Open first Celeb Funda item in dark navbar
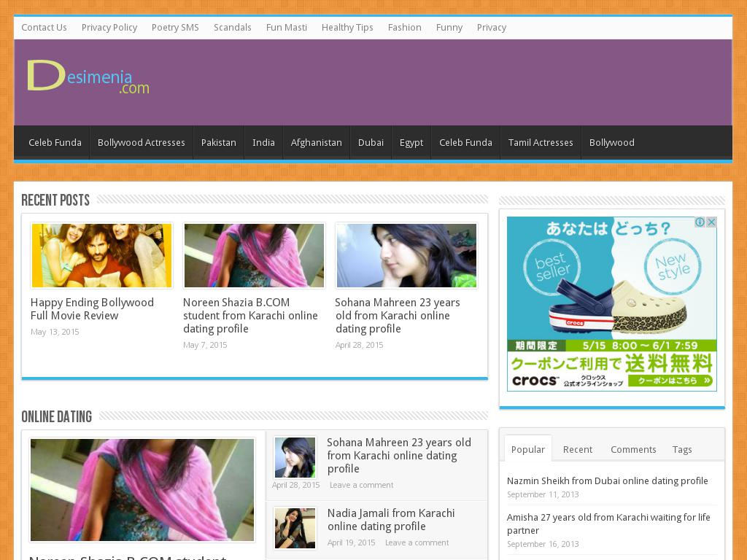Screen dimensions: 747x560 click(55, 142)
